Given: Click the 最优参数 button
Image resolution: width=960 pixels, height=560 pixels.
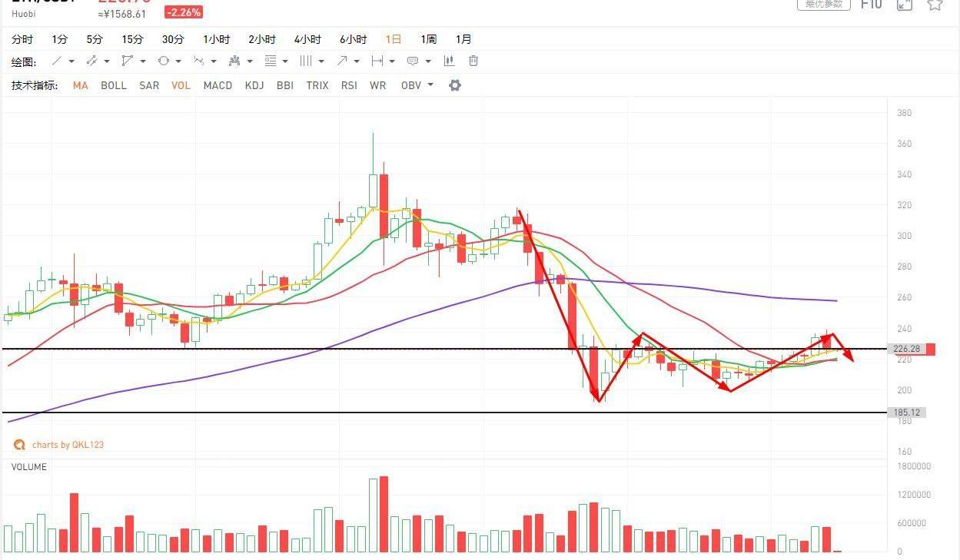Looking at the screenshot, I should coord(824,4).
